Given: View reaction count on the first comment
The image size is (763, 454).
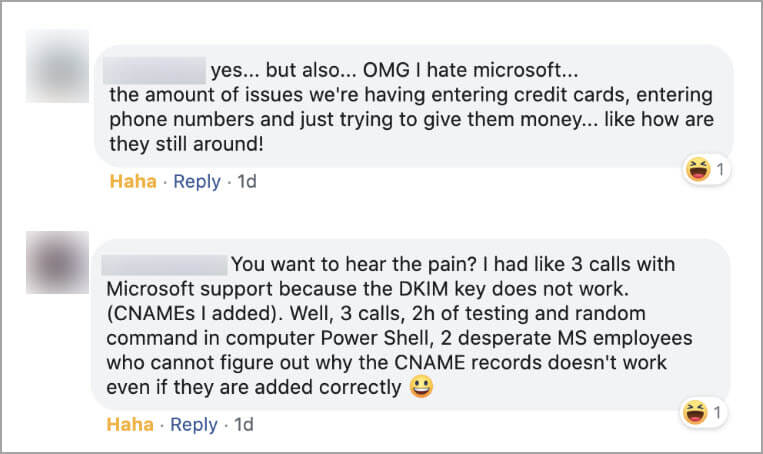Looking at the screenshot, I should [720, 170].
